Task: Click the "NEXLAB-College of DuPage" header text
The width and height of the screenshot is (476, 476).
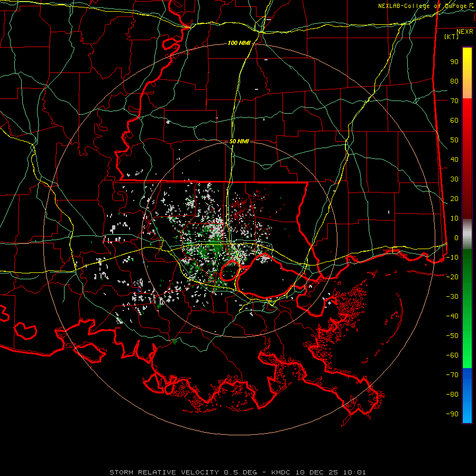Action: [x=422, y=6]
